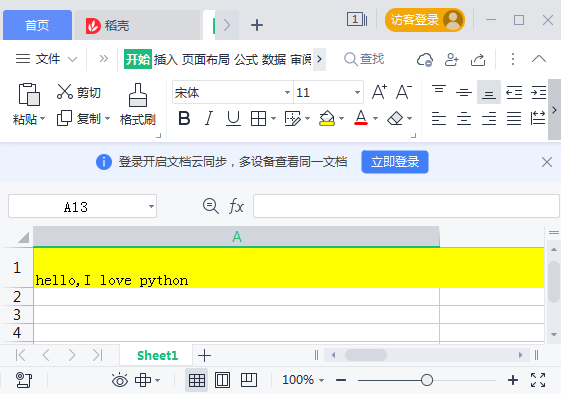Viewport: 561px width, 394px height.
Task: Open the reading mode crosshair dropdown
Action: (157, 380)
